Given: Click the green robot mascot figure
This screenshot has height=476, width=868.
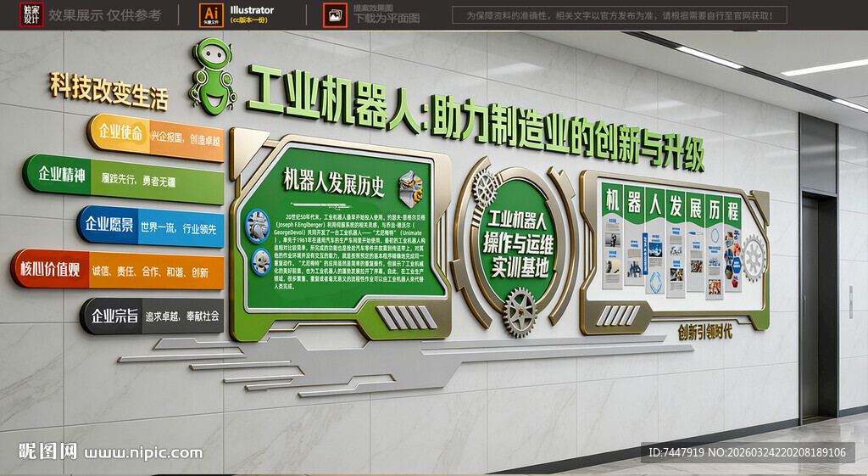Looking at the screenshot, I should pyautogui.click(x=212, y=76).
